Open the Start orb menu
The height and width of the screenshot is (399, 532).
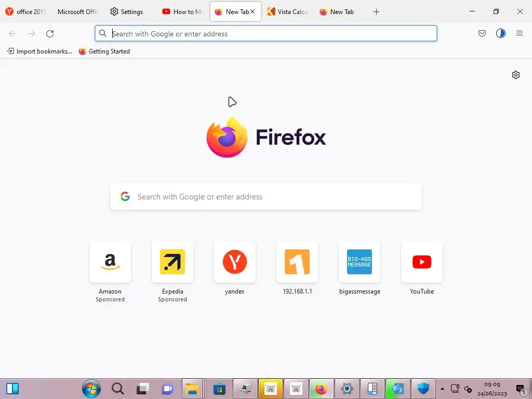[x=91, y=389]
